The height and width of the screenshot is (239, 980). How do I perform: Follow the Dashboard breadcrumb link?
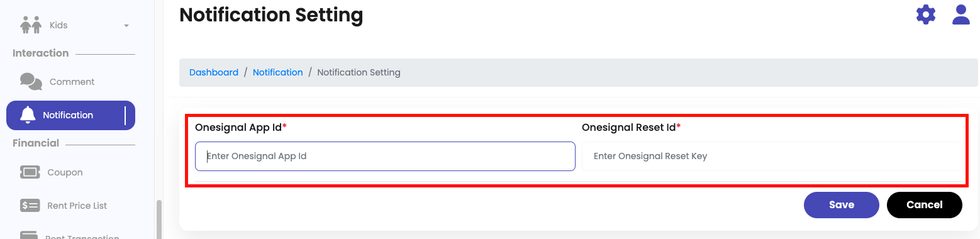click(214, 72)
